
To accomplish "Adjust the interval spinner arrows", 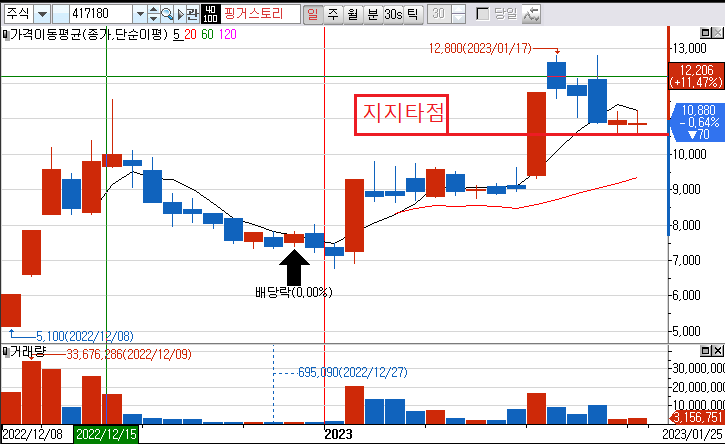I will (x=458, y=14).
